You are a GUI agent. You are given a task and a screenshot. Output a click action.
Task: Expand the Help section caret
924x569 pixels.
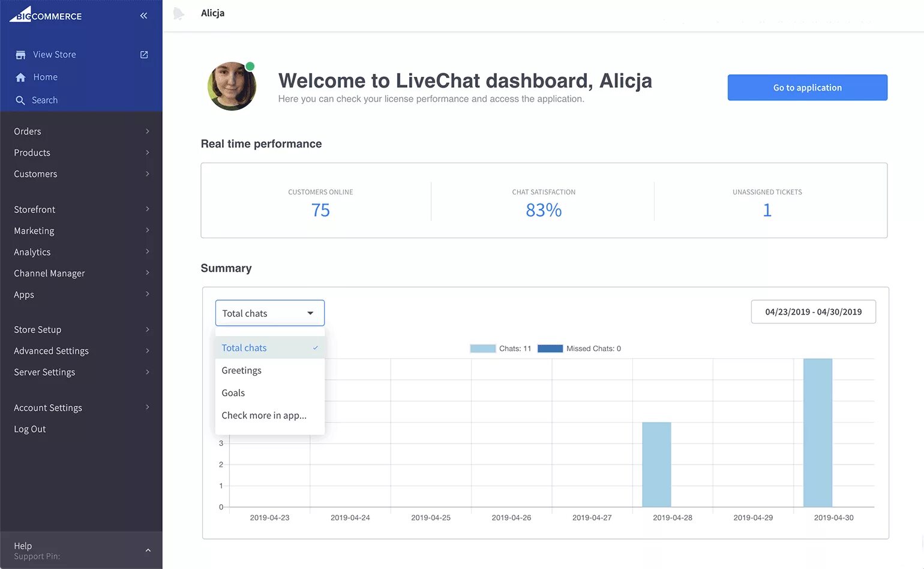click(148, 550)
